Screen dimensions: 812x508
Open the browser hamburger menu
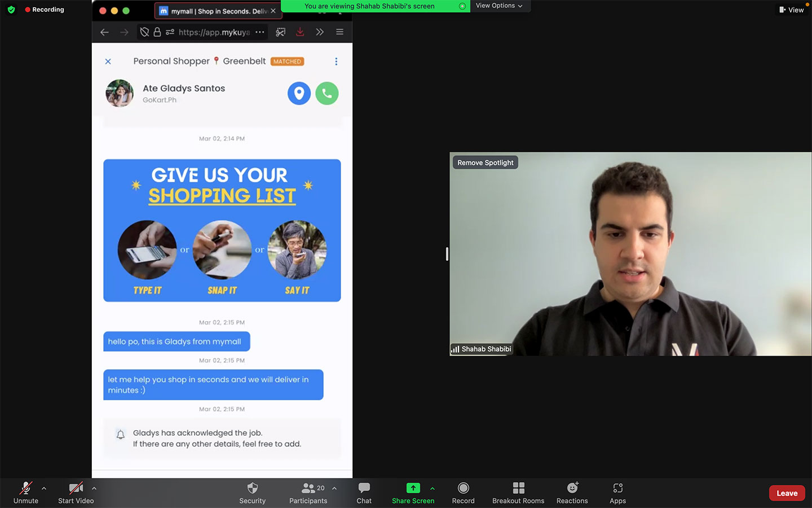pyautogui.click(x=339, y=32)
